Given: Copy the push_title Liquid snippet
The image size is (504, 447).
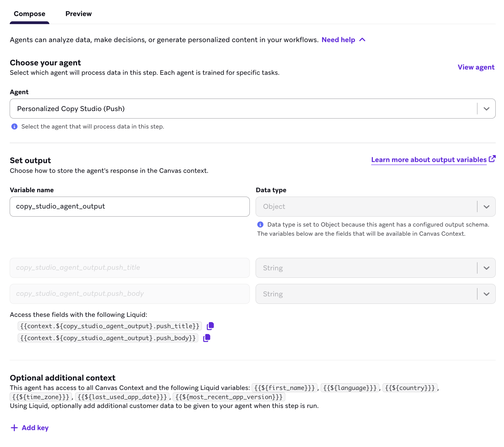Looking at the screenshot, I should pos(210,326).
